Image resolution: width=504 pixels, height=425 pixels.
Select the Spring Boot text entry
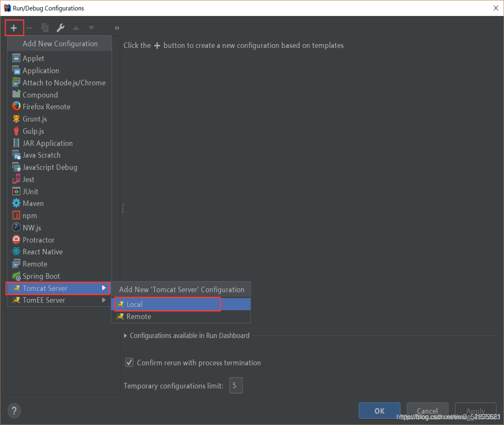click(41, 276)
